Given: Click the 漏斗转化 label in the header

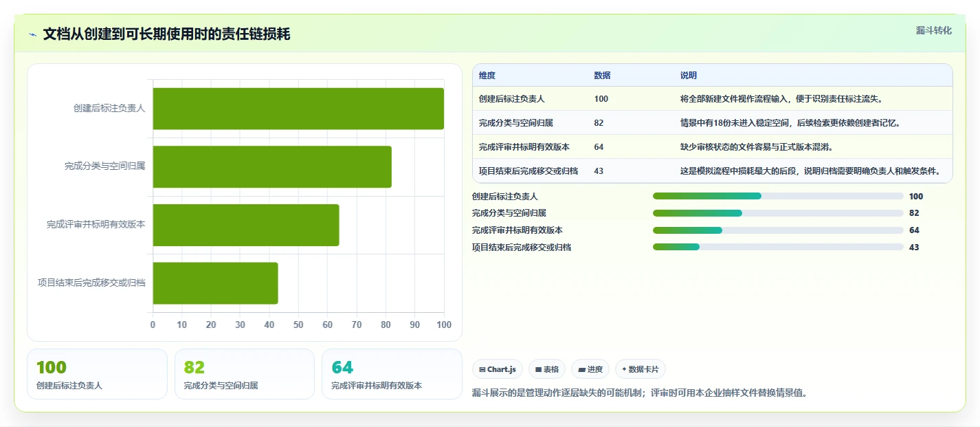Looking at the screenshot, I should [934, 30].
